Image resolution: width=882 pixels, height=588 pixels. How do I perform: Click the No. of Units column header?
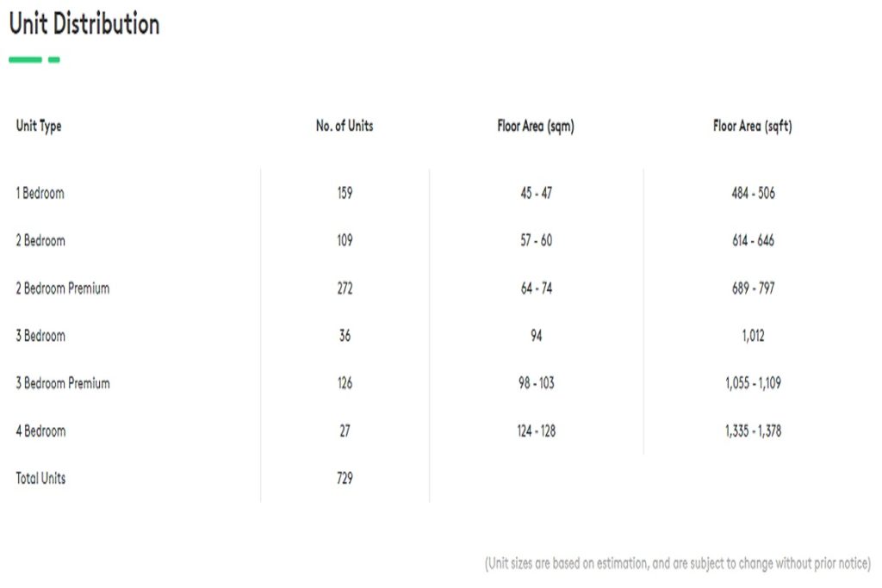345,126
